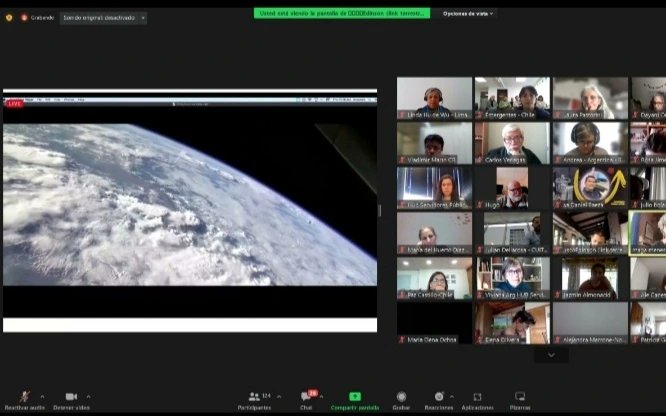666x416 pixels.
Task: Expand participants options arrow
Action: click(279, 396)
